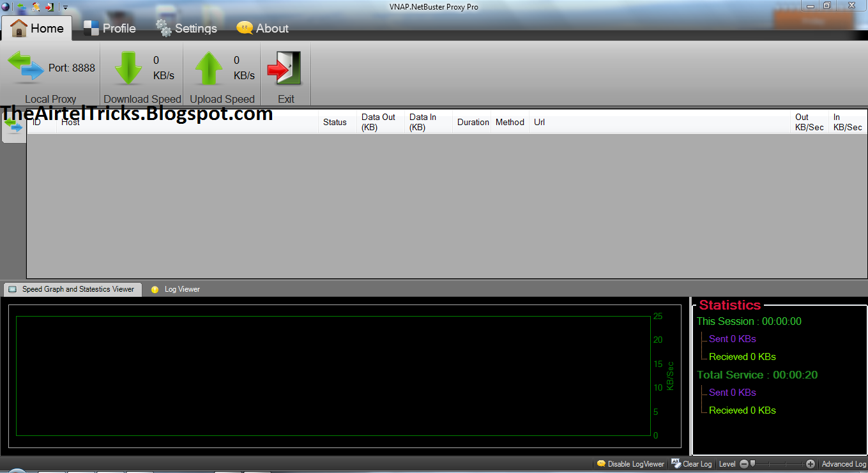Click the Speed Graph panel toggle icon
Image resolution: width=868 pixels, height=473 pixels.
[x=12, y=289]
